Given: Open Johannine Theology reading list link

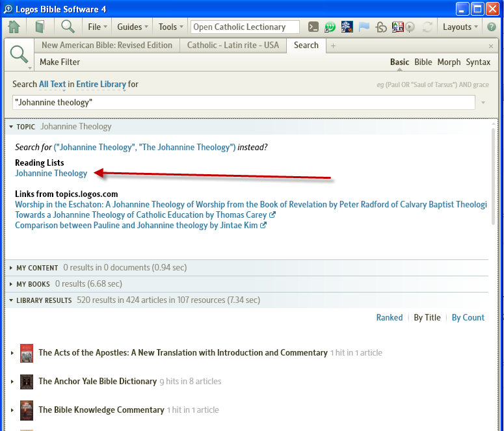Looking at the screenshot, I should 51,173.
